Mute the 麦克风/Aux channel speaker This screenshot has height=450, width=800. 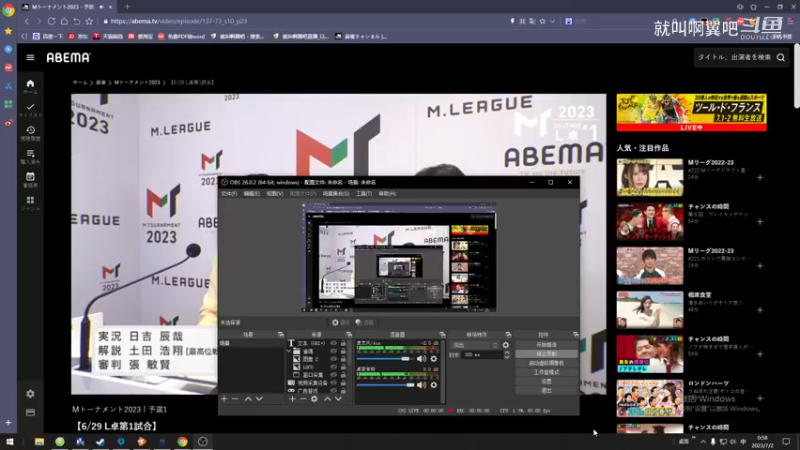point(421,359)
